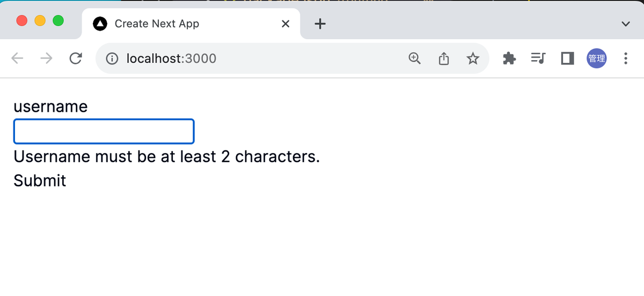Focus the username input field
Viewport: 644px width, 296px height.
point(104,132)
